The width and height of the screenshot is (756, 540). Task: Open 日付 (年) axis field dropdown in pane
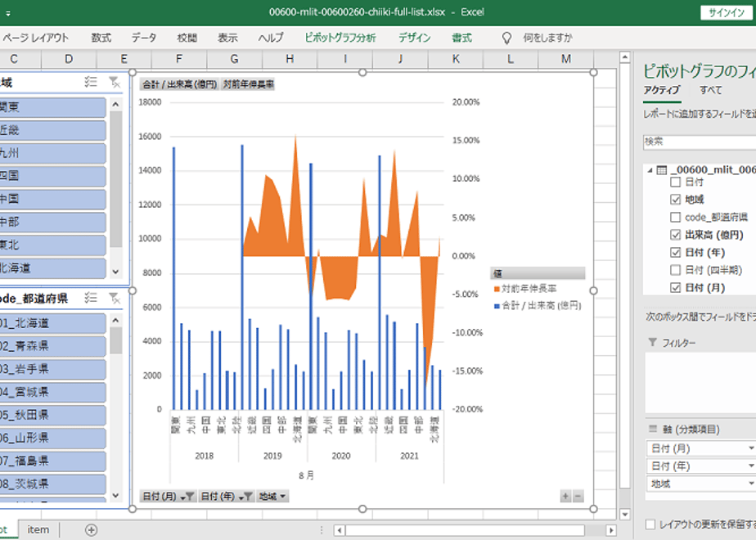pyautogui.click(x=750, y=466)
